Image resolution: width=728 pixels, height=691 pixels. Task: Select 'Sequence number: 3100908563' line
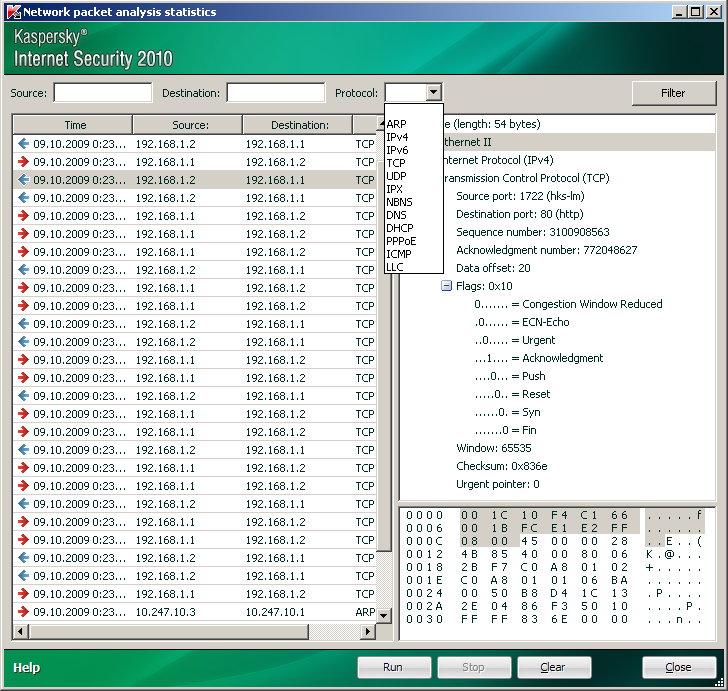(533, 232)
